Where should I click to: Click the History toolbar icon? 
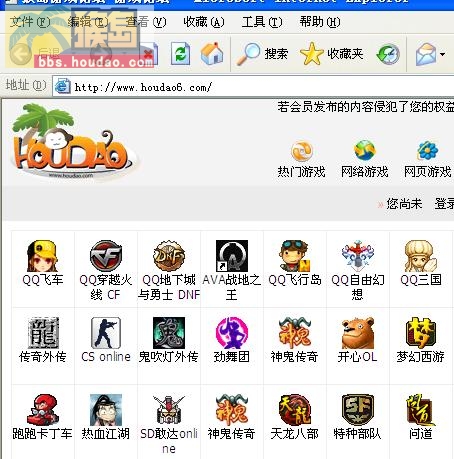point(388,54)
